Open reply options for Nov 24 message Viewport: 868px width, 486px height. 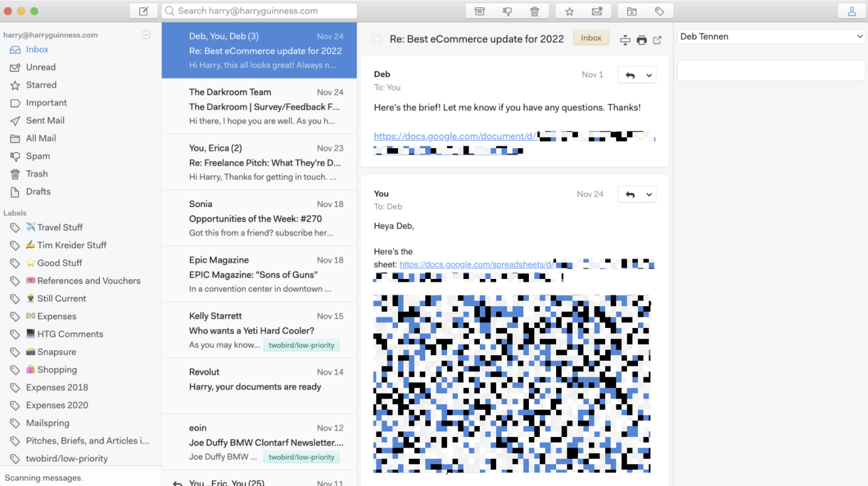(x=649, y=195)
